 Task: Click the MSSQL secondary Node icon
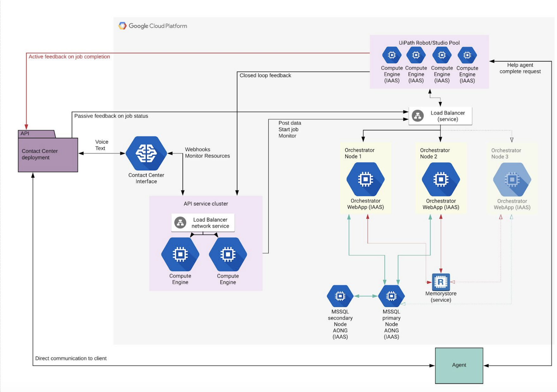click(x=340, y=296)
